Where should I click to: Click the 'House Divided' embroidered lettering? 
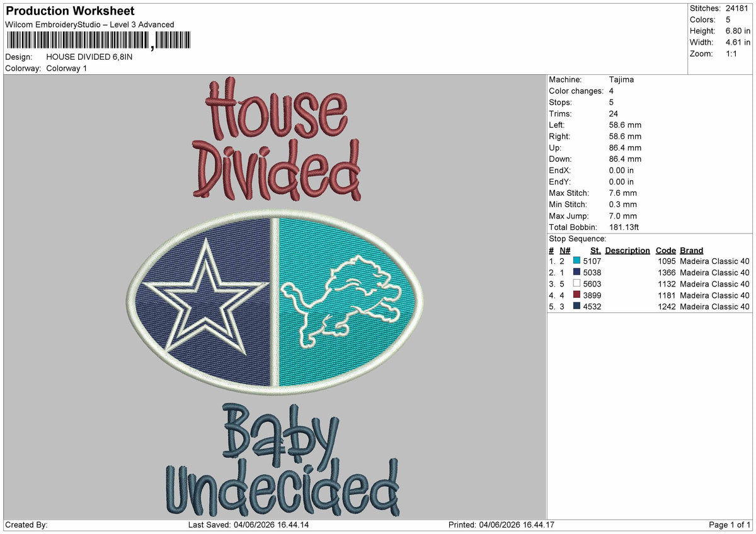[276, 139]
